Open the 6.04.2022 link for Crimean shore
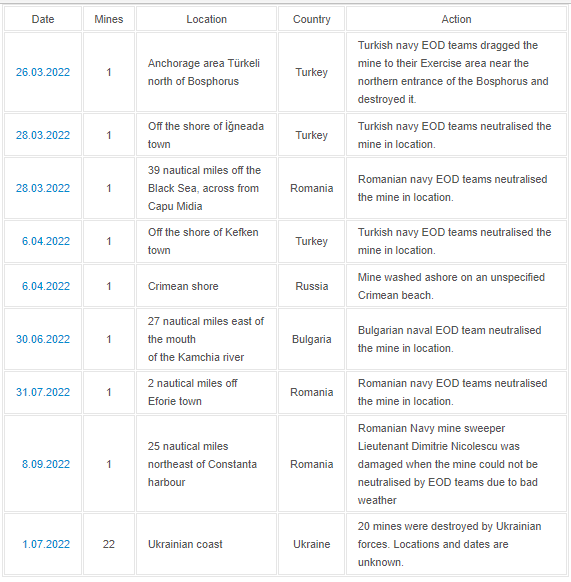Viewport: 571px width, 582px height. pos(46,286)
